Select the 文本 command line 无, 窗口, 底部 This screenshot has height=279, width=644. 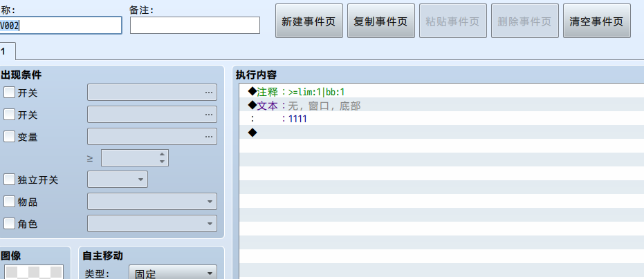(x=441, y=105)
